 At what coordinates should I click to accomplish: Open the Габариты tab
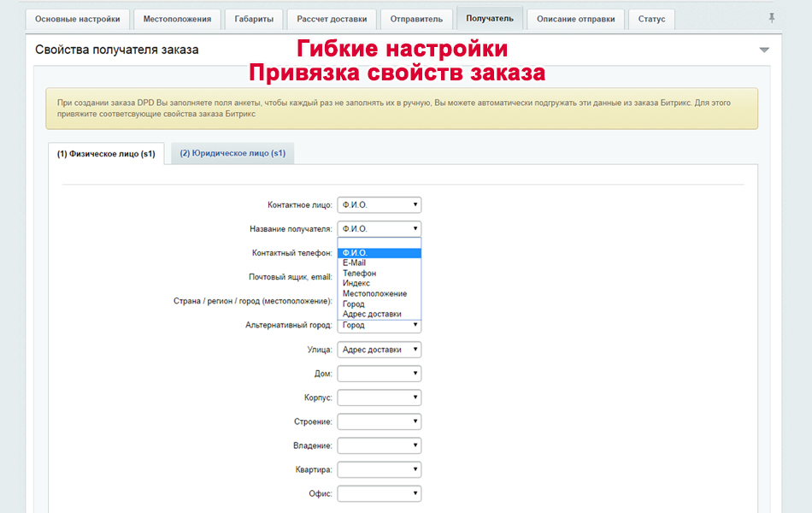coord(254,17)
